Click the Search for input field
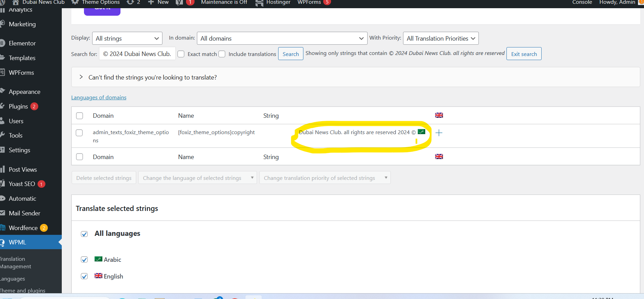644x299 pixels. click(x=137, y=54)
